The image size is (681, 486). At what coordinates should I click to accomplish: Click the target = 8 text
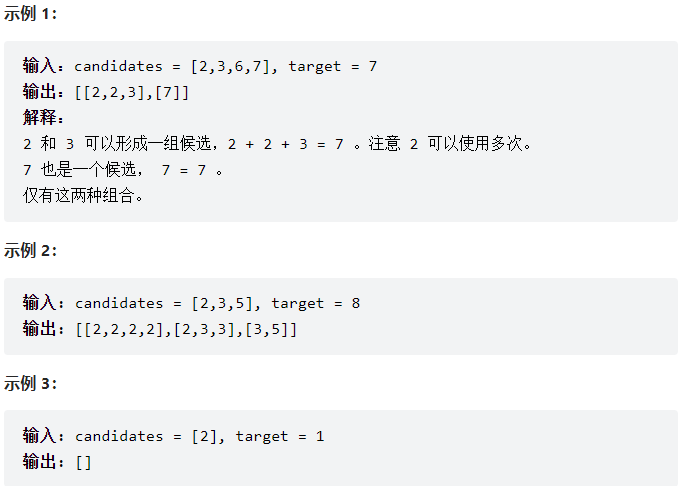tap(316, 303)
